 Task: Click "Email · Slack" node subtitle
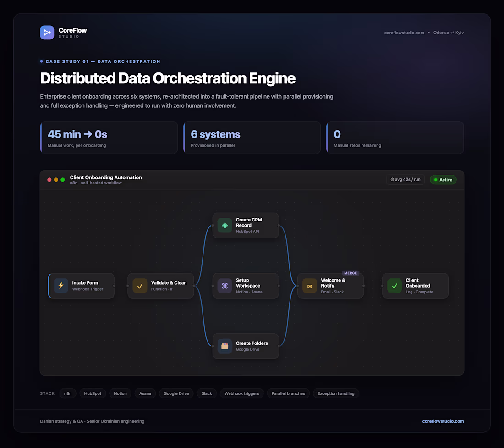pos(332,292)
